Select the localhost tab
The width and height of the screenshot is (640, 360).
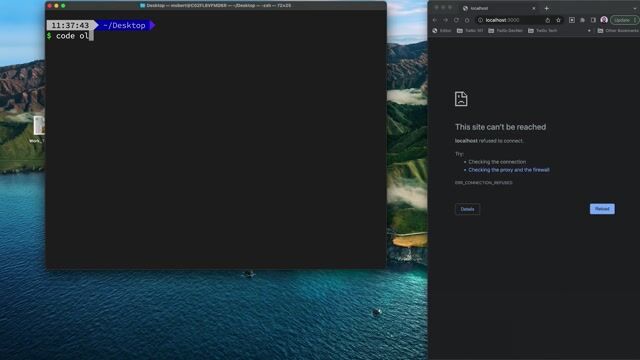[x=498, y=8]
